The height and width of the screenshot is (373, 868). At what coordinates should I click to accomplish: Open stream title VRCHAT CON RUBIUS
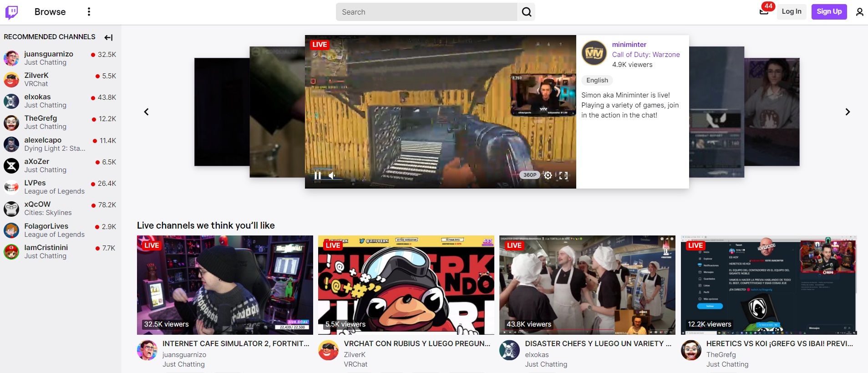coord(417,344)
